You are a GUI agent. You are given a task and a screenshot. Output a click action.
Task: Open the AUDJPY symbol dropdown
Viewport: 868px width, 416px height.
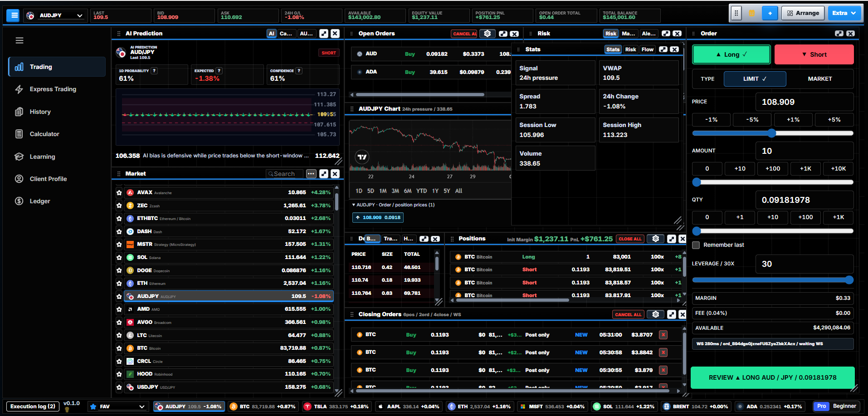pyautogui.click(x=55, y=15)
